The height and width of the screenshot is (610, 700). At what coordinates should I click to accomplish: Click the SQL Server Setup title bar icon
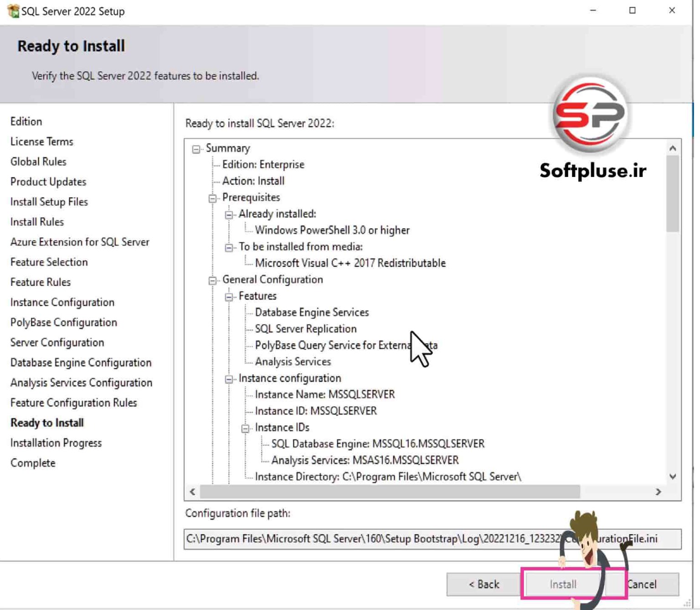pyautogui.click(x=12, y=10)
